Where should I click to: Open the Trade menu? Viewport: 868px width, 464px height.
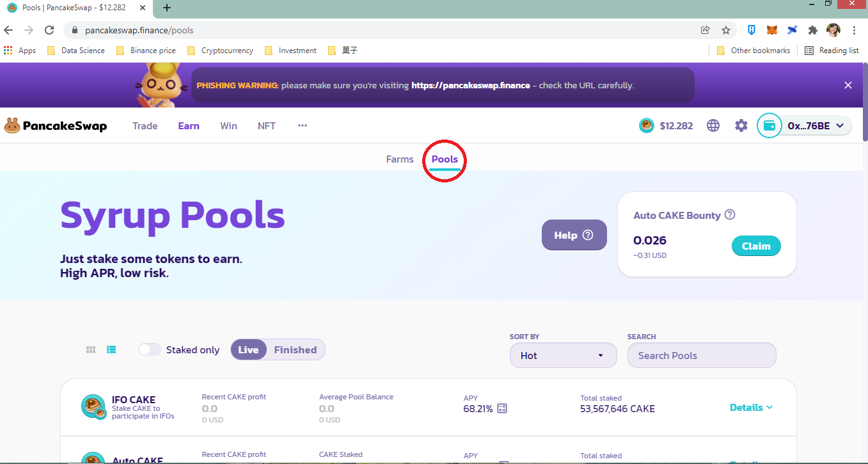tap(145, 126)
